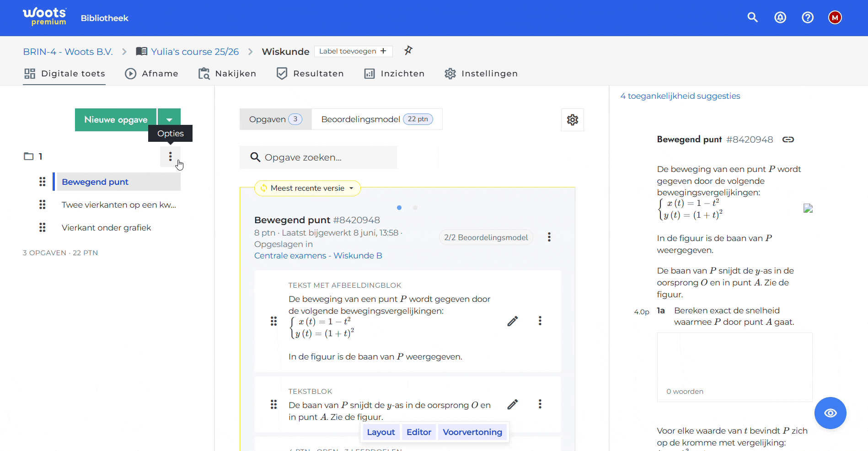
Task: Edit the Tekst met afbeeldingblok with the pencil
Action: (513, 321)
